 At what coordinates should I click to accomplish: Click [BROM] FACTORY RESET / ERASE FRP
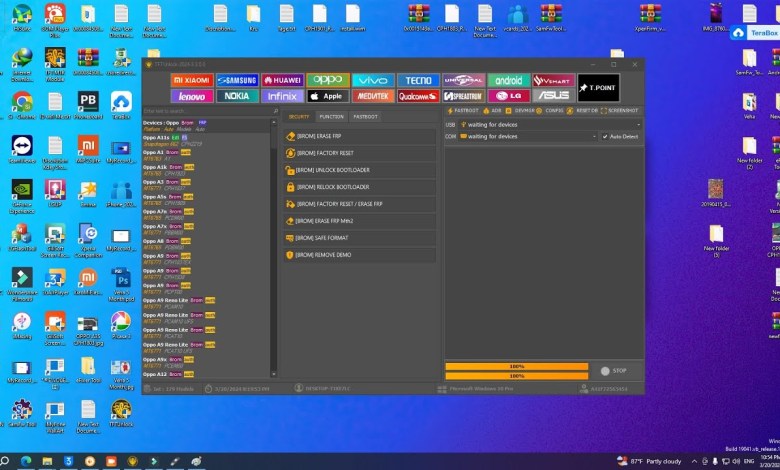[x=360, y=203]
